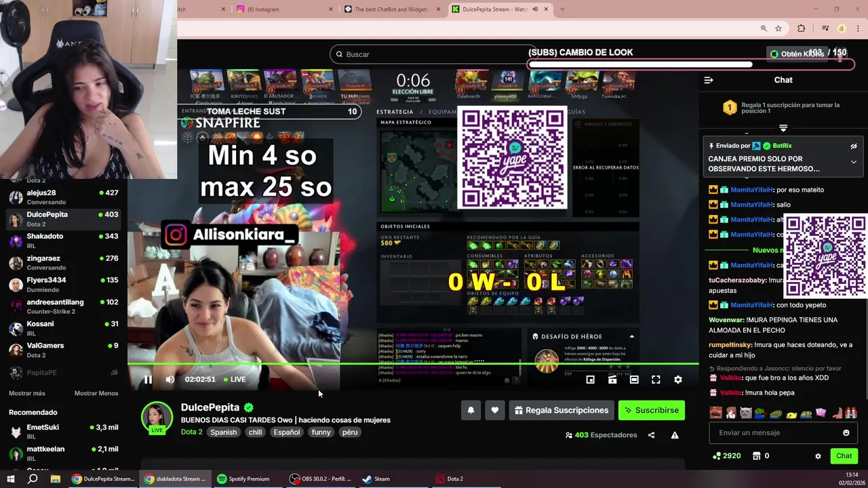Select the péru tag
The height and width of the screenshot is (488, 868).
coord(350,432)
